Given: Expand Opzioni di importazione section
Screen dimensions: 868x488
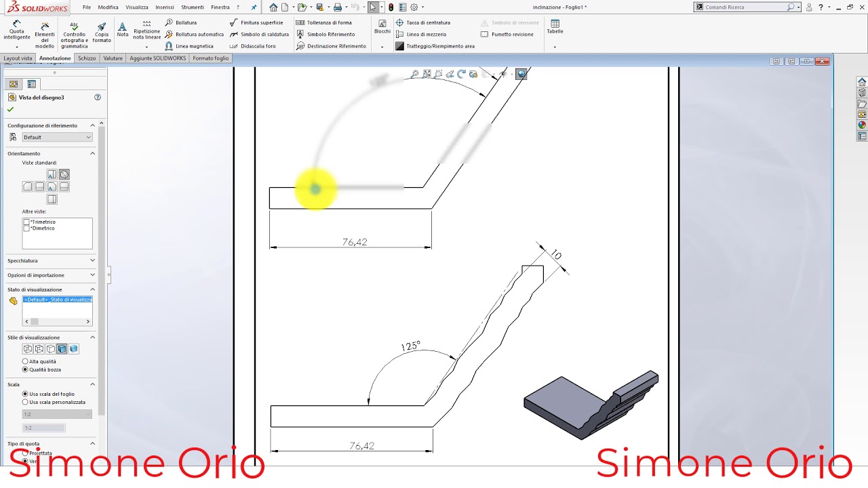Looking at the screenshot, I should click(x=93, y=275).
